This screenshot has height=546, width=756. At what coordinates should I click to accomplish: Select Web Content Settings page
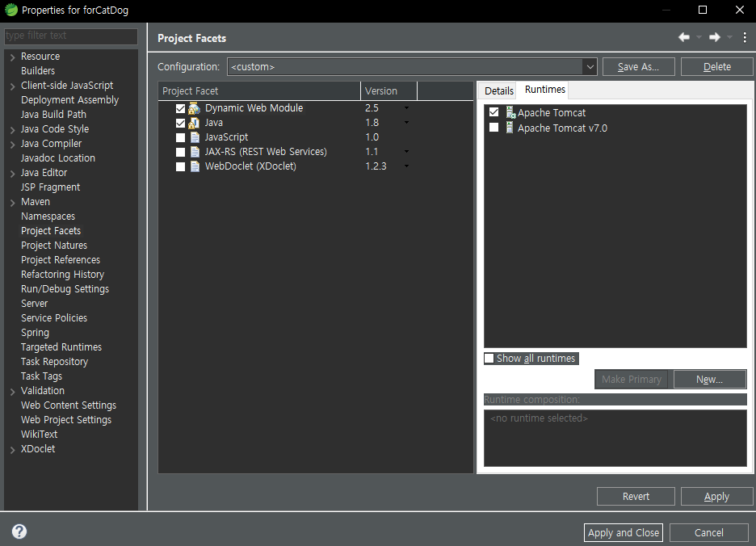click(69, 405)
